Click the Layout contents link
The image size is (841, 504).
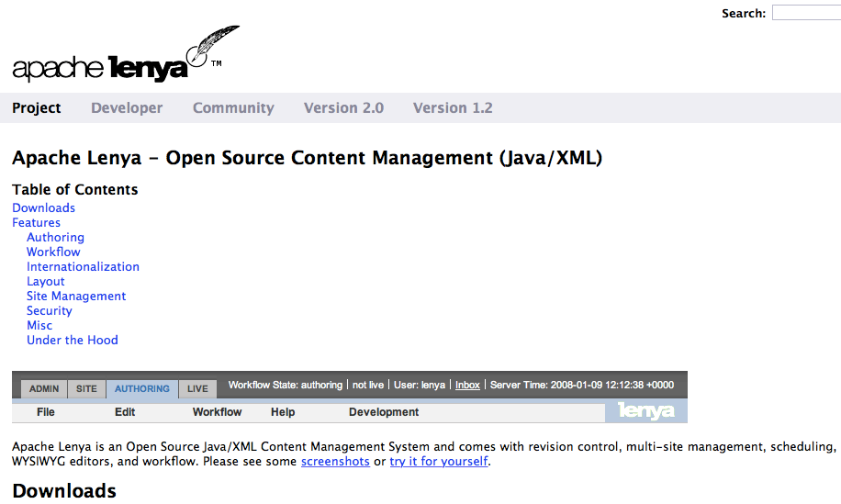pos(45,281)
